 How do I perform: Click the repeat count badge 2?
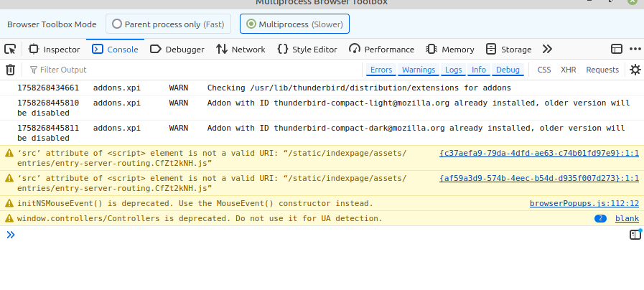tap(600, 218)
